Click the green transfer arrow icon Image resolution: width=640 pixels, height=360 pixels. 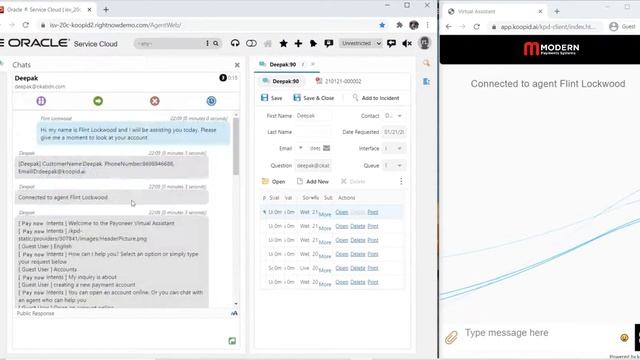98,101
